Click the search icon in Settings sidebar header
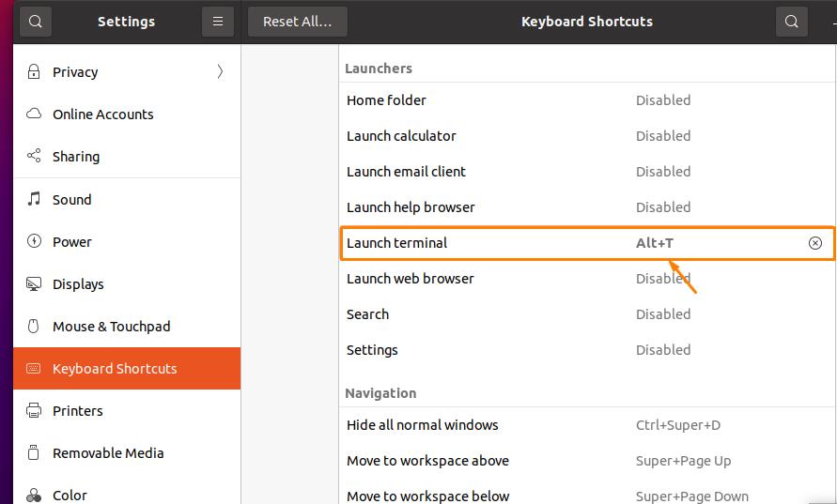This screenshot has height=504, width=837. [35, 22]
